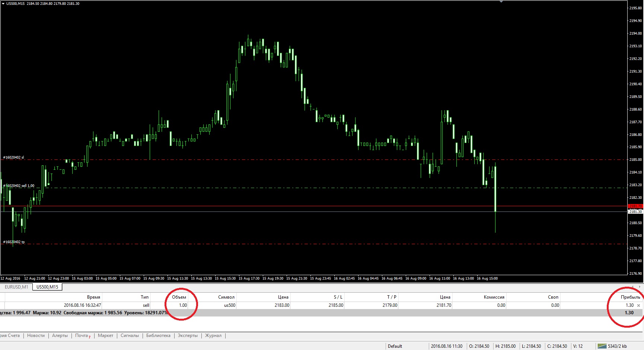
Task: Close the sell order with the x button
Action: 639,305
